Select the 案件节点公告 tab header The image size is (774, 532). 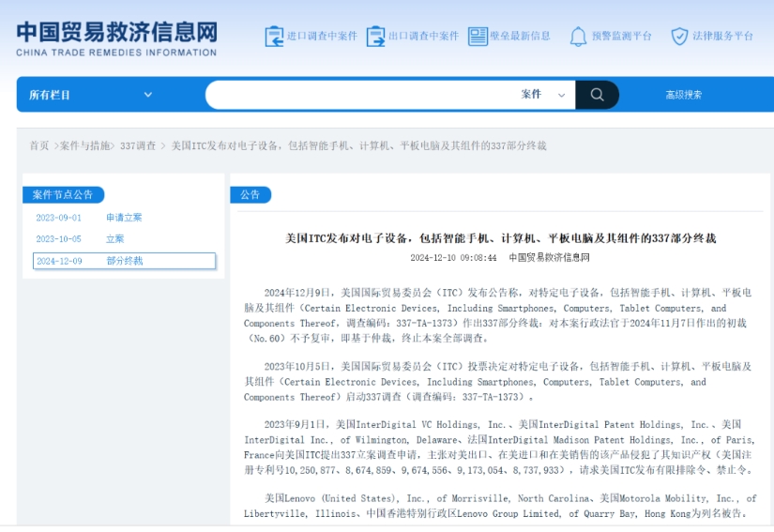pyautogui.click(x=63, y=195)
